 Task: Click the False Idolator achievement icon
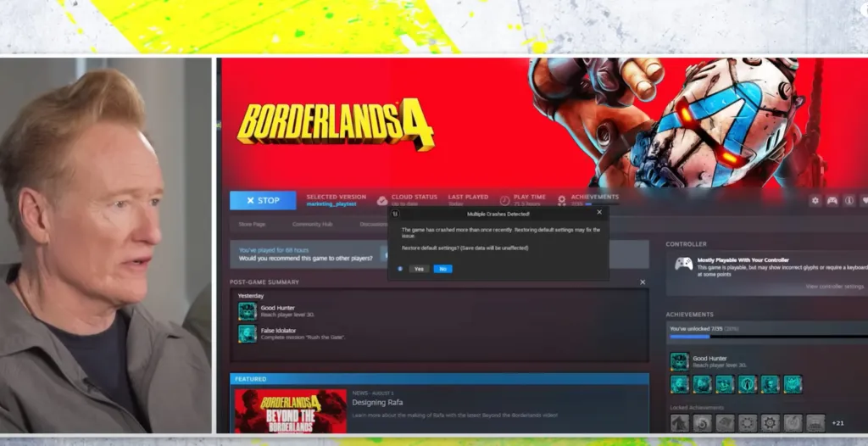(x=248, y=334)
